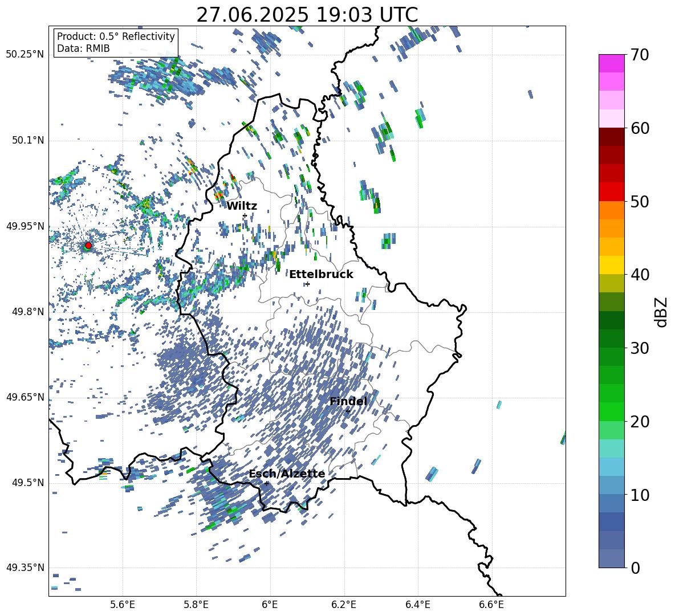
Task: Click the Data: RMIB text
Action: (x=83, y=48)
